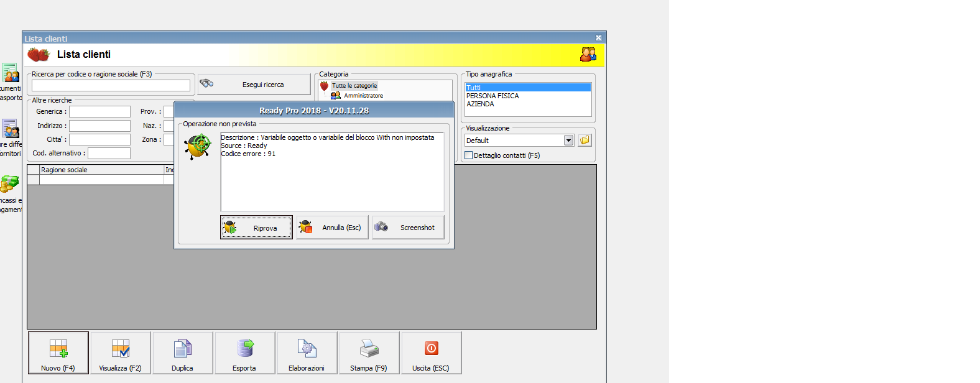The image size is (980, 383).
Task: Take a Screenshot from the error dialog
Action: point(408,228)
